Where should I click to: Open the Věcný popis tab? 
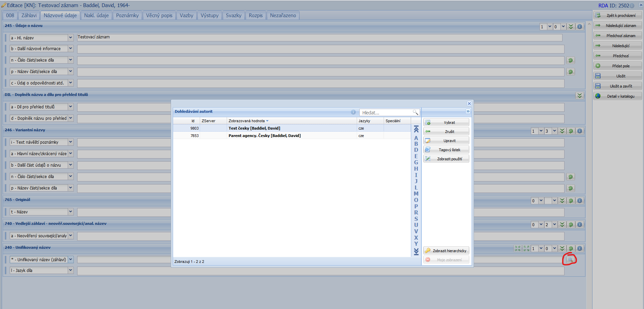(x=159, y=15)
